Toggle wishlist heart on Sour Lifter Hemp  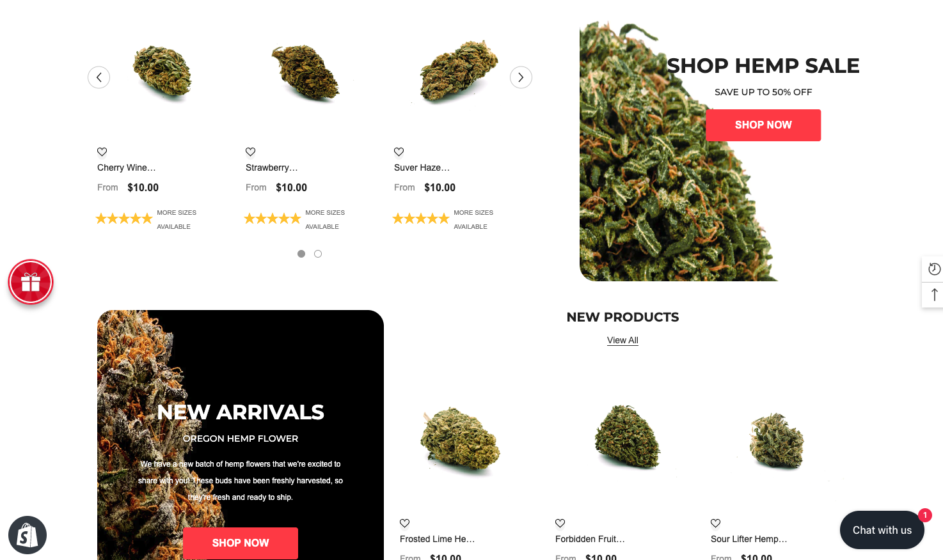715,523
